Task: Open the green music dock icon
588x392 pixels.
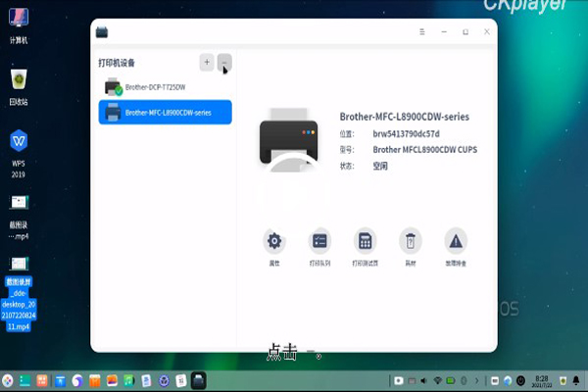Action: [129, 381]
